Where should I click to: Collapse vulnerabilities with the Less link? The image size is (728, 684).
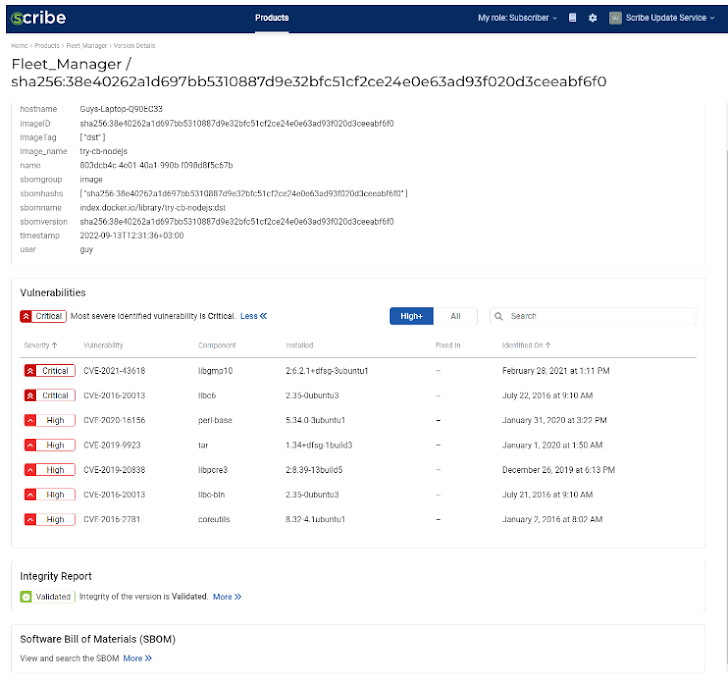pyautogui.click(x=254, y=316)
